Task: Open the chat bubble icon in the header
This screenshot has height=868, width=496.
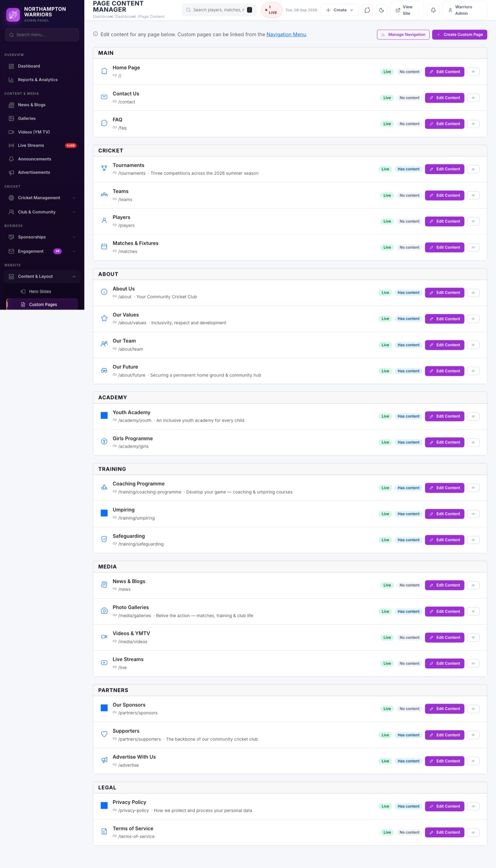Action: pos(367,10)
